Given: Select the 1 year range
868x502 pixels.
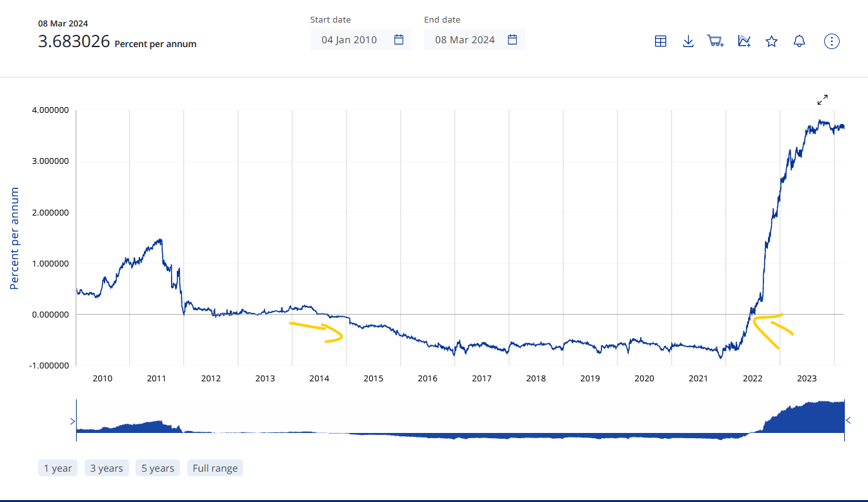Looking at the screenshot, I should [x=58, y=468].
